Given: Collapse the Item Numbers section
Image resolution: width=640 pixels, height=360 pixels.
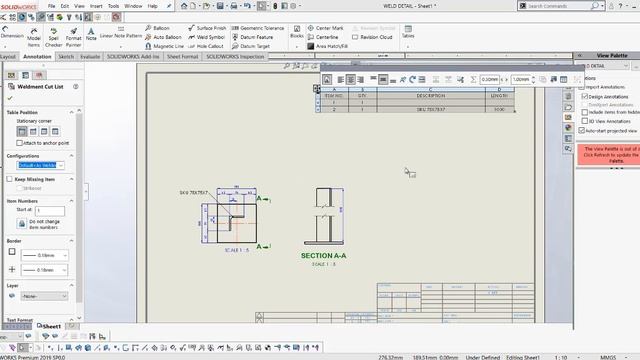Looking at the screenshot, I should tap(71, 201).
